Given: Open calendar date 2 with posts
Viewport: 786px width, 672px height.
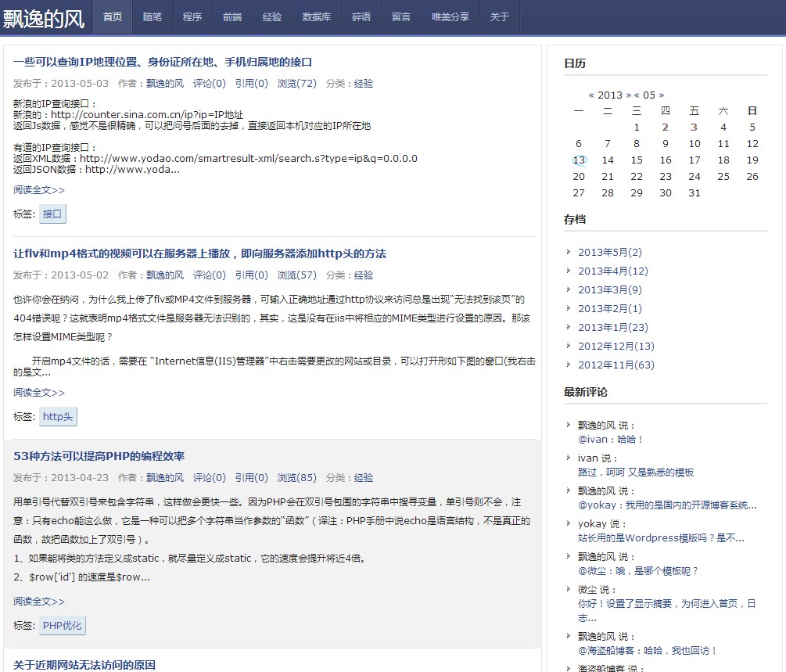Looking at the screenshot, I should click(665, 128).
